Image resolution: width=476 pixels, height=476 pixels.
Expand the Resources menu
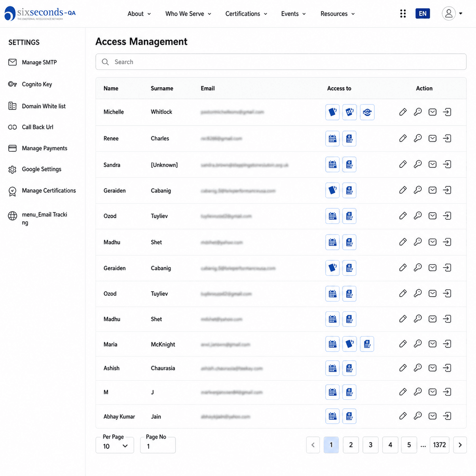[x=337, y=14]
